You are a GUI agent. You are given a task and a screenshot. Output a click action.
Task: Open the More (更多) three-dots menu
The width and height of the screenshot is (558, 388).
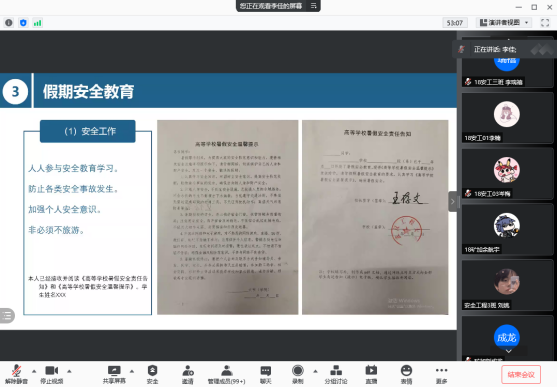[x=442, y=374]
